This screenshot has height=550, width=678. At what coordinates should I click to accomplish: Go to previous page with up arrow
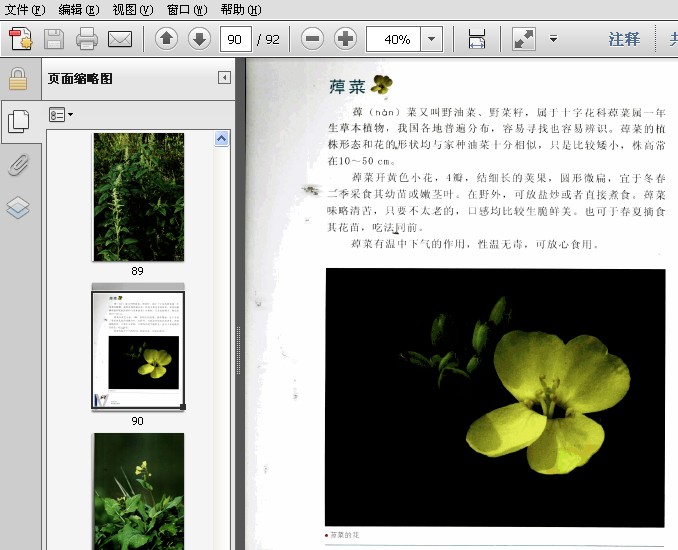click(x=166, y=39)
